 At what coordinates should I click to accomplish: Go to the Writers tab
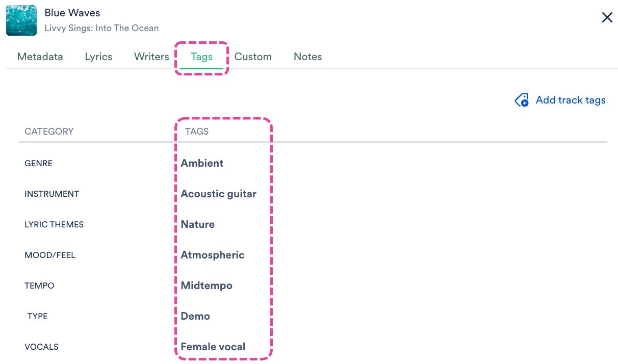[151, 57]
